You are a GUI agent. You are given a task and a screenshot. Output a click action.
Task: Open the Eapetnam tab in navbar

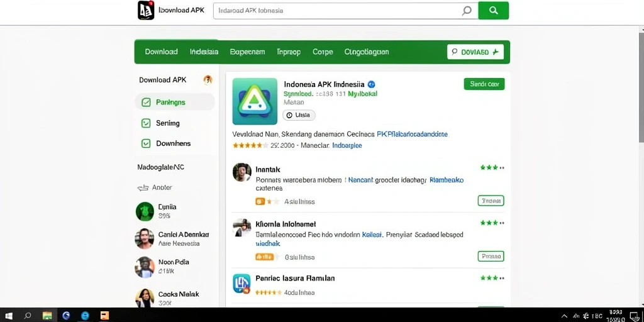[247, 52]
